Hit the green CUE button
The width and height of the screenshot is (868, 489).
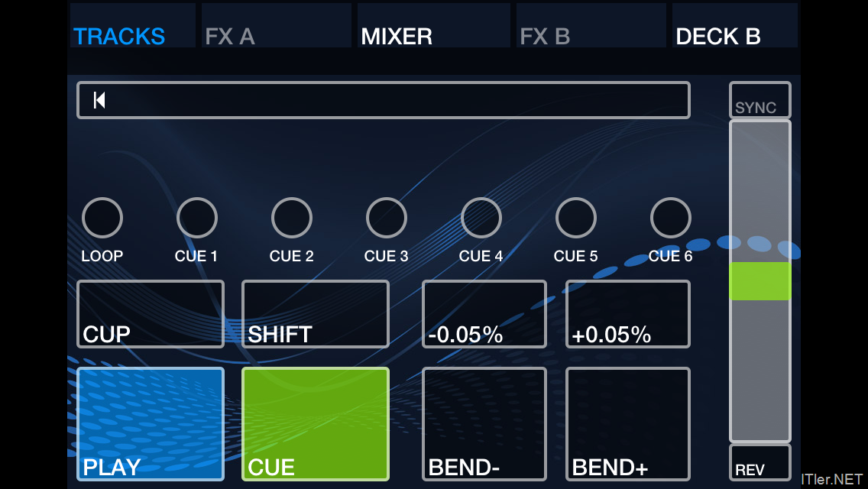point(316,423)
